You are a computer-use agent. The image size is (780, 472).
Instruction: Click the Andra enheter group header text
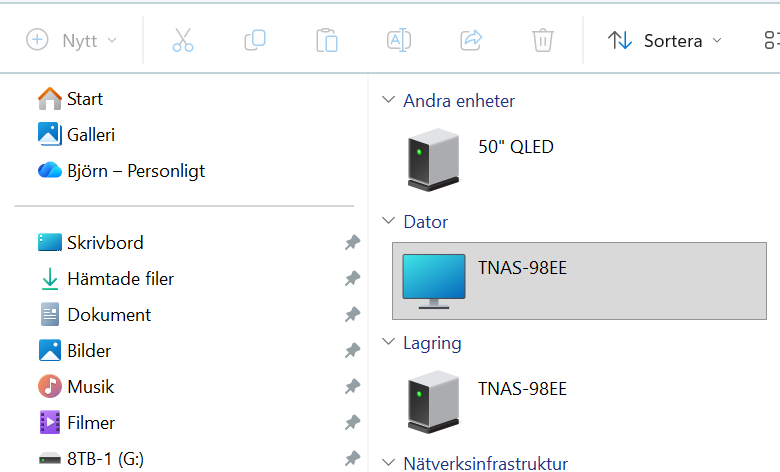coord(459,101)
